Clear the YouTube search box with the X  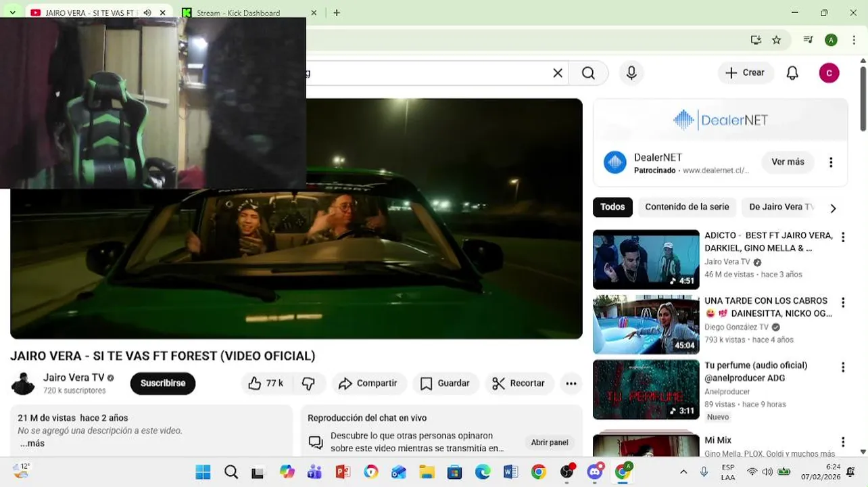click(x=558, y=73)
